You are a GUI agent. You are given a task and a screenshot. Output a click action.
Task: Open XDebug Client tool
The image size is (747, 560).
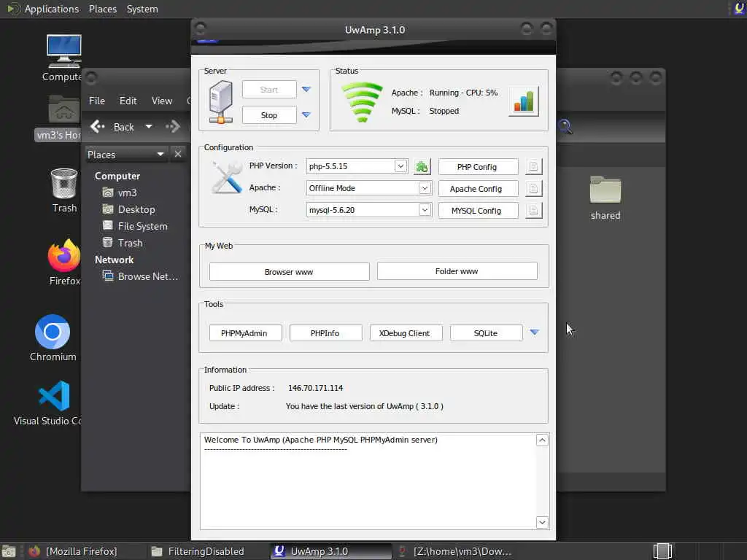406,332
